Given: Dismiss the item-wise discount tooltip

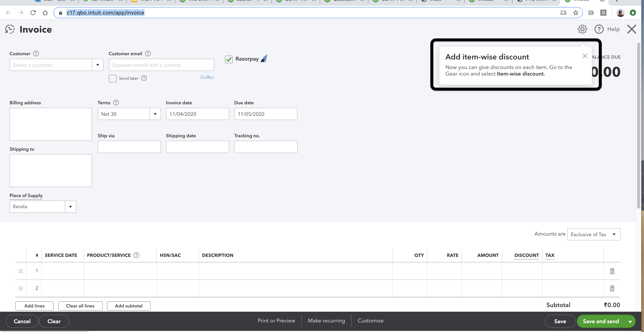Looking at the screenshot, I should (585, 56).
